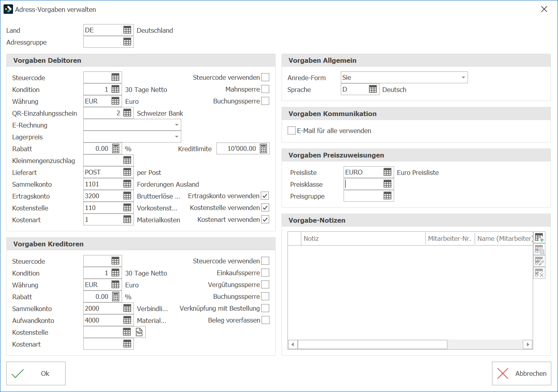This screenshot has width=558, height=392.
Task: Click the Abbrechen button
Action: [x=522, y=373]
